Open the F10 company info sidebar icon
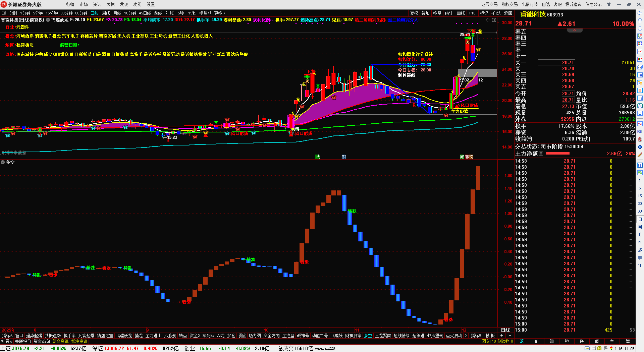Viewport: 644px width, 352px height. tap(640, 75)
